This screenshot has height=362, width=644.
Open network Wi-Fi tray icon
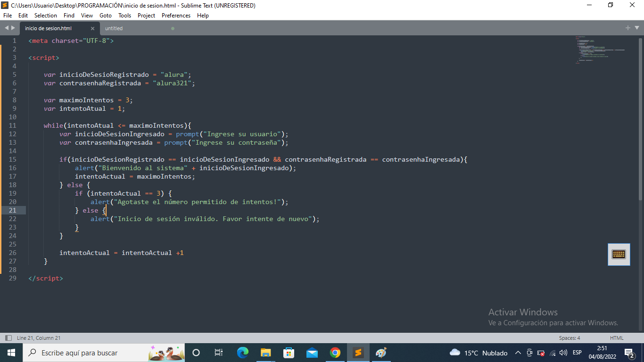553,353
